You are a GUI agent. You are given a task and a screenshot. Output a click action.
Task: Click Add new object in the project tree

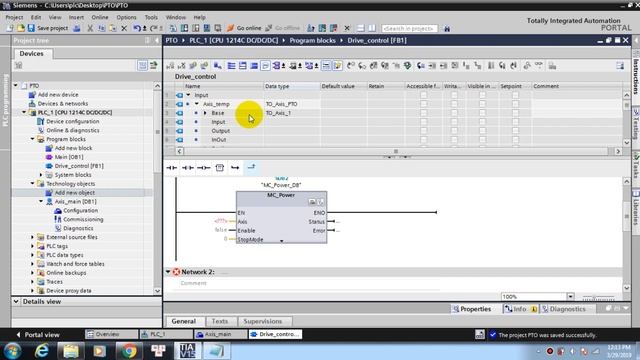point(75,193)
